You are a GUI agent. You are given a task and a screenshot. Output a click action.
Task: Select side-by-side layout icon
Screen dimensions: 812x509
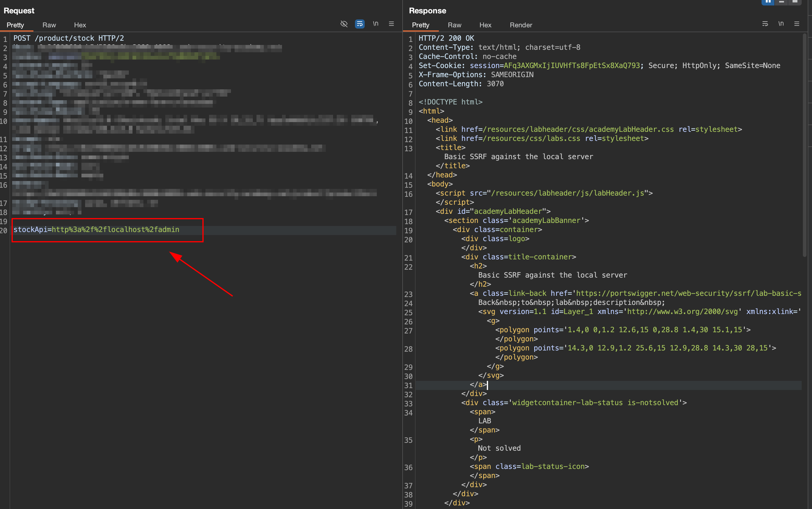click(768, 2)
